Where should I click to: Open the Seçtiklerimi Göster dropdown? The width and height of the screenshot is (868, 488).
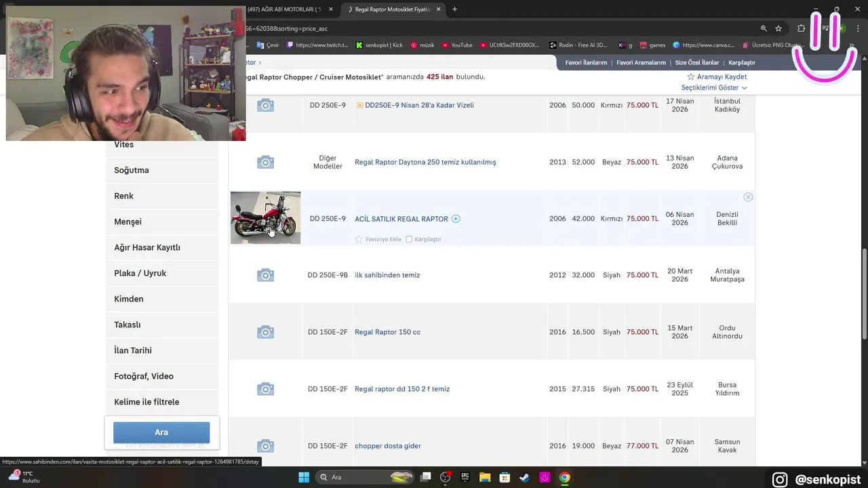(714, 88)
